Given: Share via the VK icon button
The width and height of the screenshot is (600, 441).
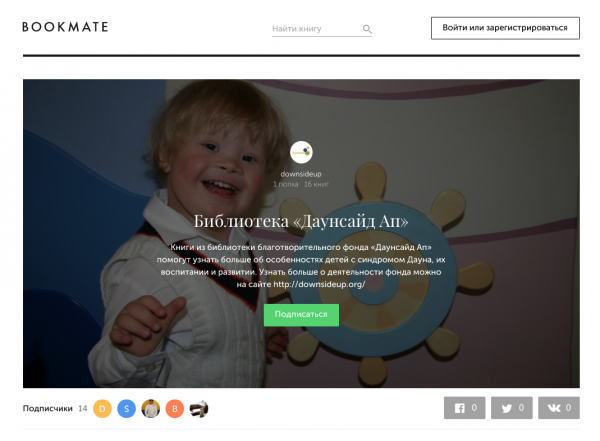Looking at the screenshot, I should 559,408.
